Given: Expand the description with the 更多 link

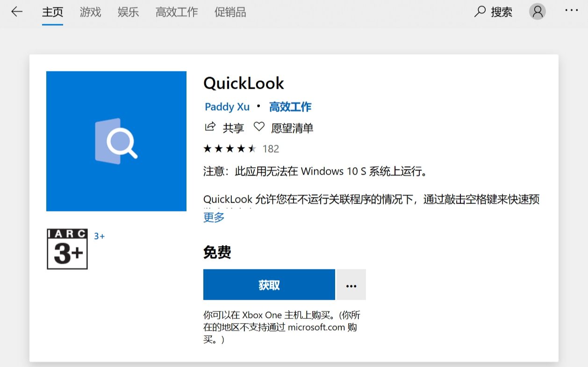Looking at the screenshot, I should click(213, 217).
